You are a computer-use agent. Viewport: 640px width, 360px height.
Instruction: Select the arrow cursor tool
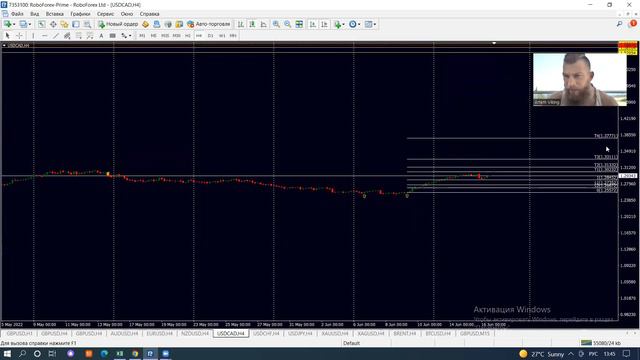(x=7, y=36)
